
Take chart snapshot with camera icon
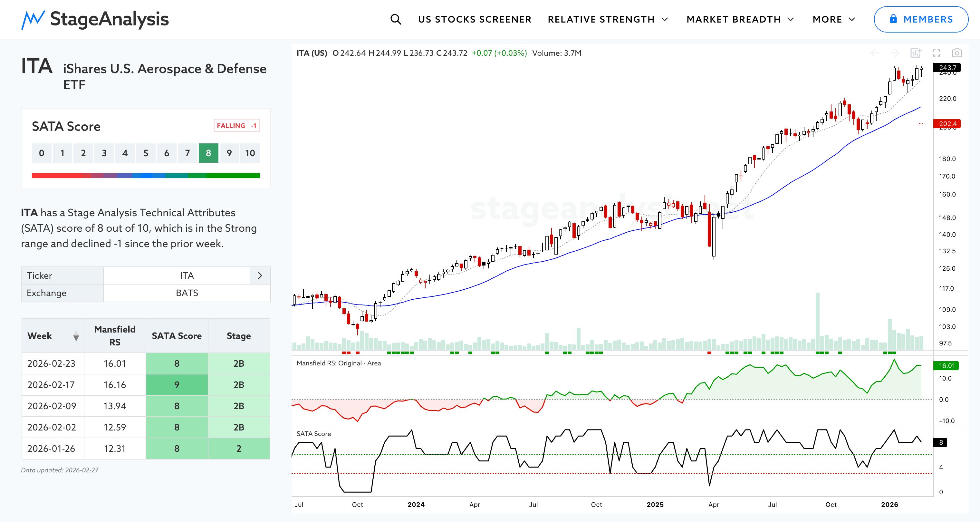point(957,53)
